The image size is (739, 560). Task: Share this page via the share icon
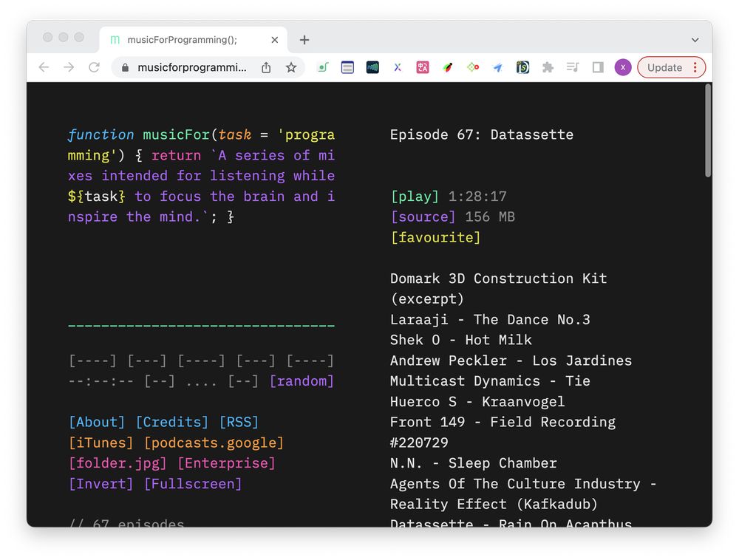point(266,67)
